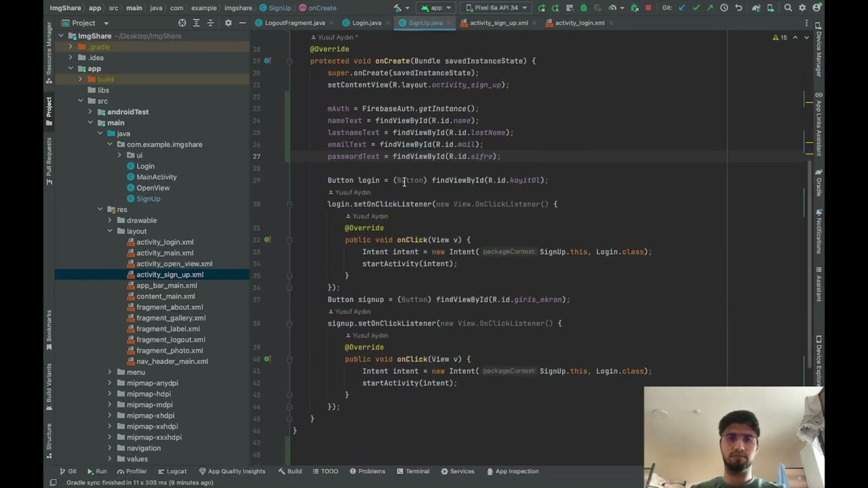Screen dimensions: 868x488
Task: Switch to LogoutFragment.java tab
Action: [x=290, y=23]
